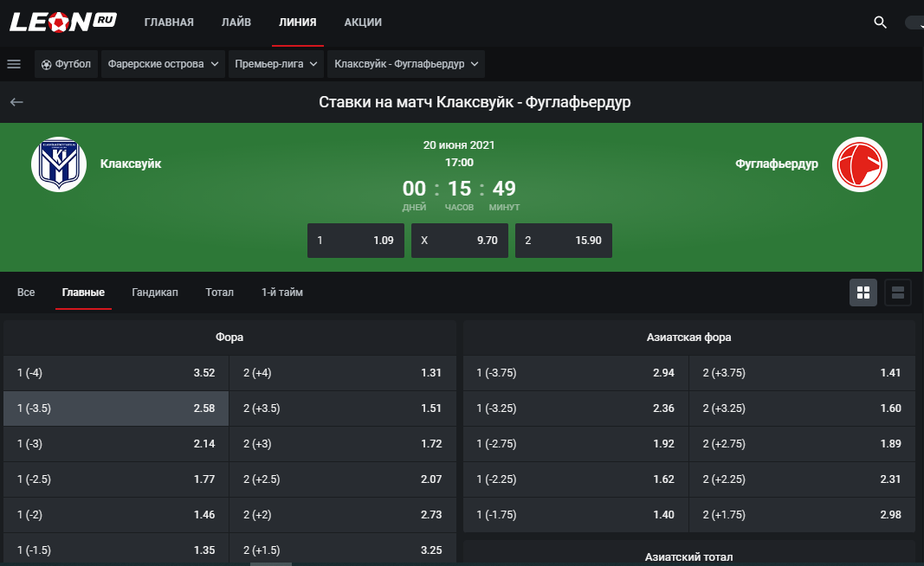Select Asian handicap 1 (-3.25) at 2.36

point(576,408)
